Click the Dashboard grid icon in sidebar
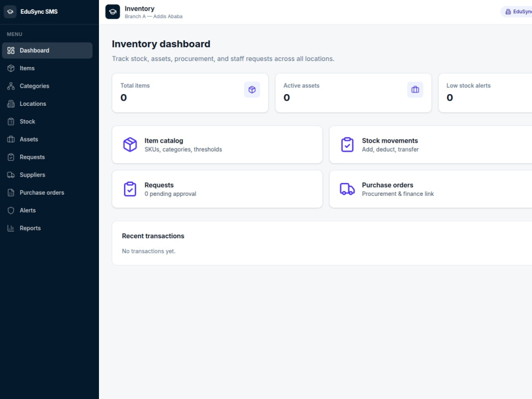532x399 pixels. pyautogui.click(x=11, y=51)
